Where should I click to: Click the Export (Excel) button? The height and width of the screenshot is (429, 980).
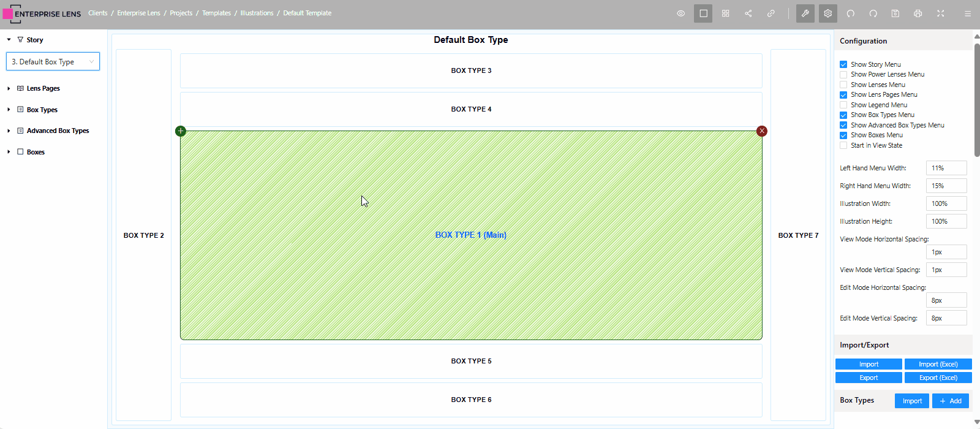938,378
